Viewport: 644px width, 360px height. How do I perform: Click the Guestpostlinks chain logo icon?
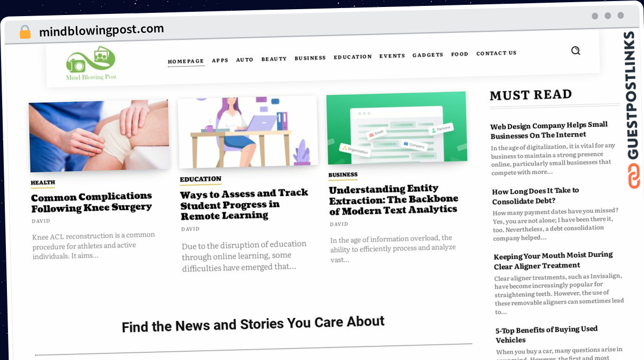(634, 176)
